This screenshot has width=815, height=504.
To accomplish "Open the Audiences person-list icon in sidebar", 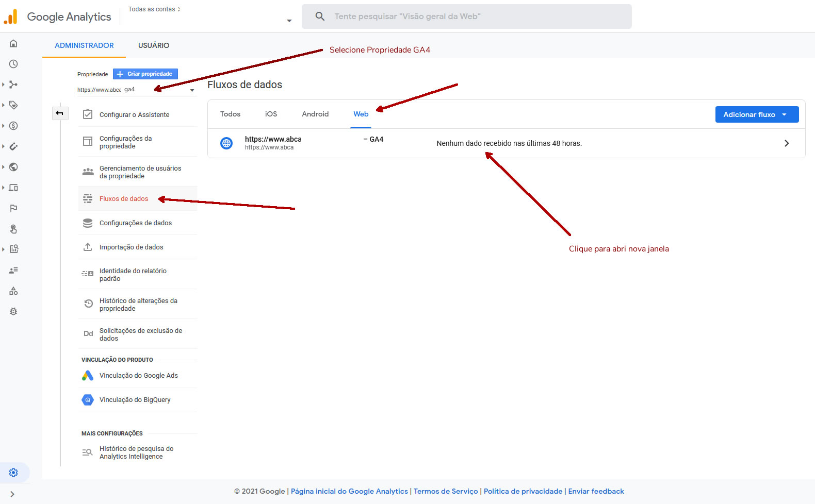I will click(x=13, y=270).
